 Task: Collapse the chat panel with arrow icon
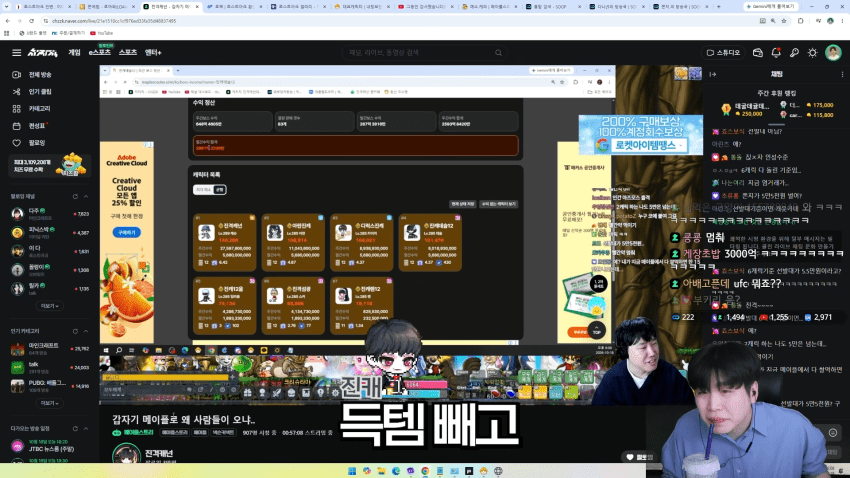[713, 74]
